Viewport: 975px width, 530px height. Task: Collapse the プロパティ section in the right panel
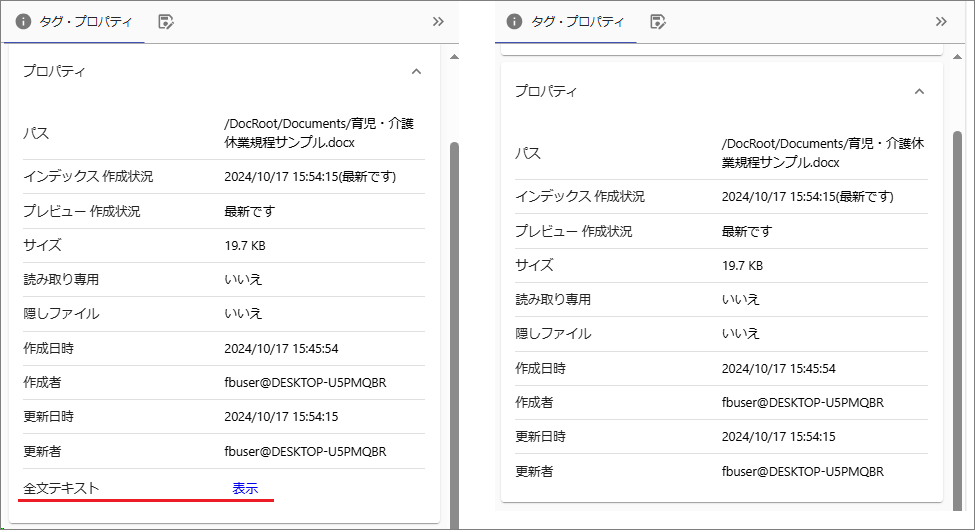coord(919,91)
